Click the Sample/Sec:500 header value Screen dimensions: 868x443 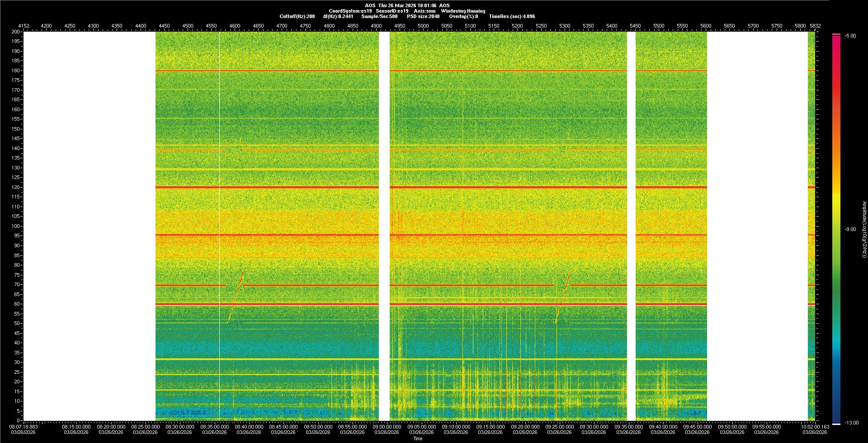pyautogui.click(x=379, y=16)
